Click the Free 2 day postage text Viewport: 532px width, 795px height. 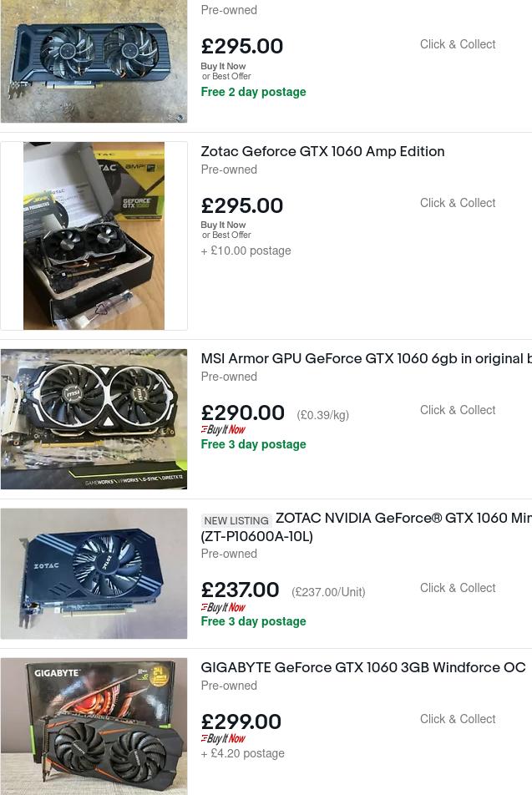(x=253, y=92)
